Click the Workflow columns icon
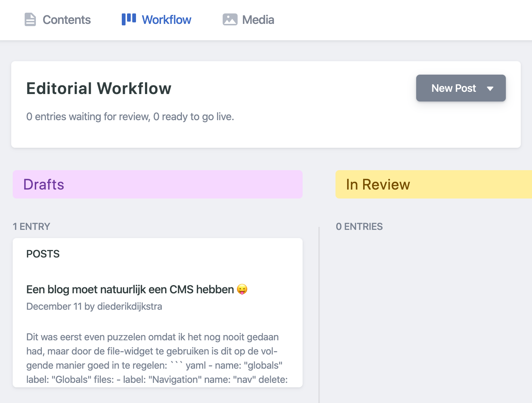The image size is (532, 403). point(129,19)
